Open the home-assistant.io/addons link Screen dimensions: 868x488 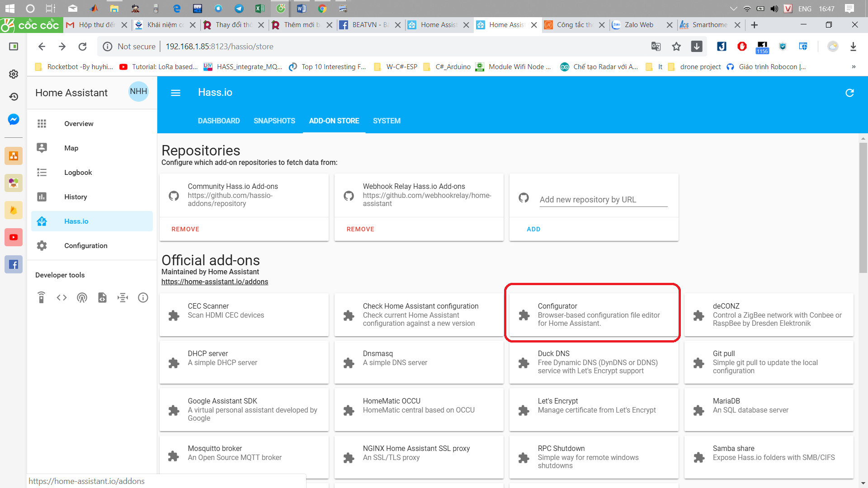(215, 282)
